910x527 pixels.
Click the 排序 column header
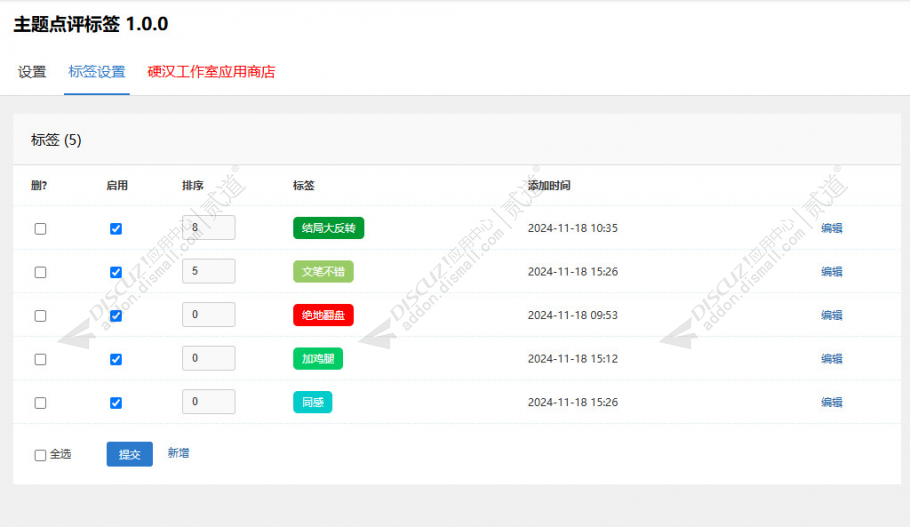(193, 186)
